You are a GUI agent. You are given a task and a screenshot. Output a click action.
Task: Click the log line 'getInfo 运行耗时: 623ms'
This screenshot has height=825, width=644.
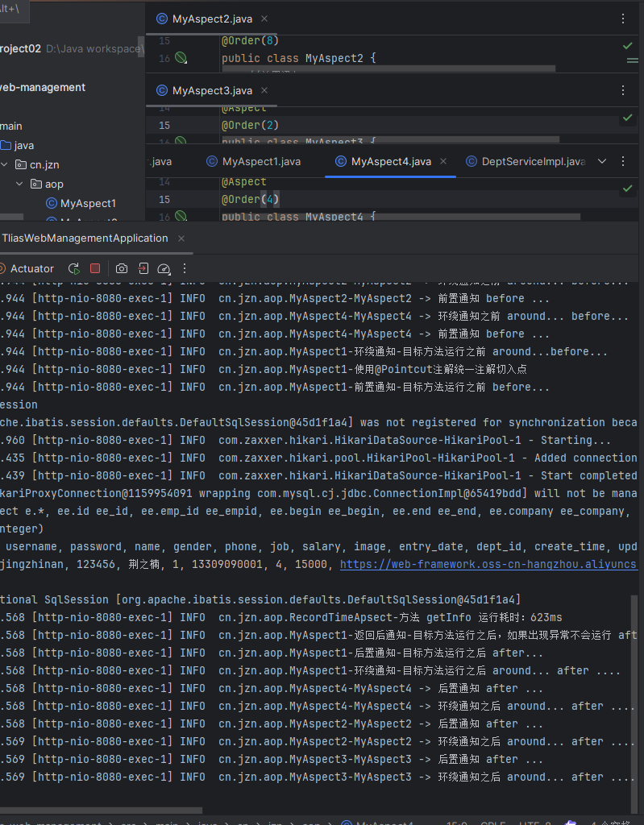pyautogui.click(x=281, y=617)
